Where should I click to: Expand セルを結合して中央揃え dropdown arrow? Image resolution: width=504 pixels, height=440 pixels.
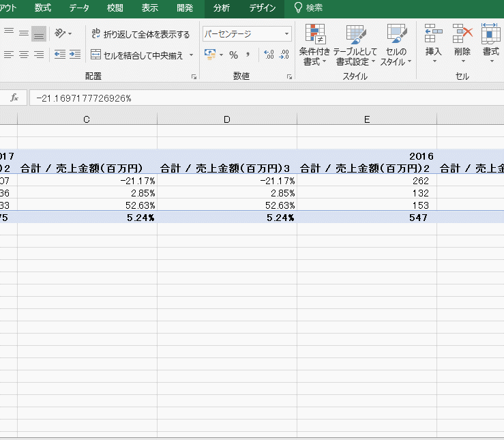tap(192, 55)
